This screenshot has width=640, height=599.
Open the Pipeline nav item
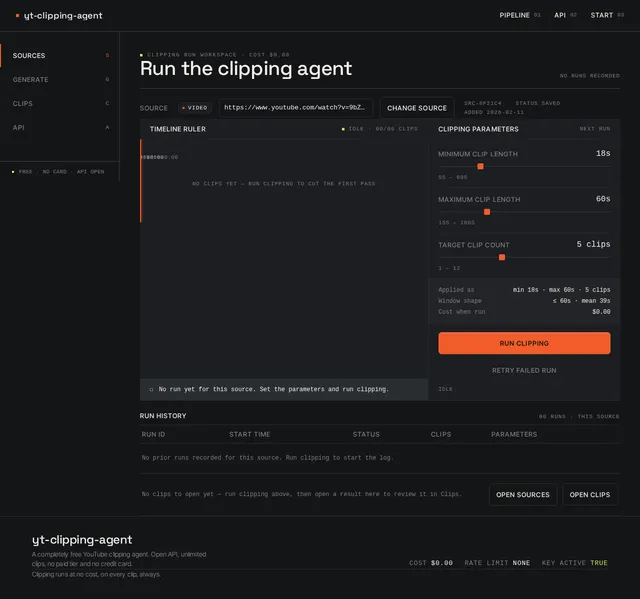tap(519, 15)
